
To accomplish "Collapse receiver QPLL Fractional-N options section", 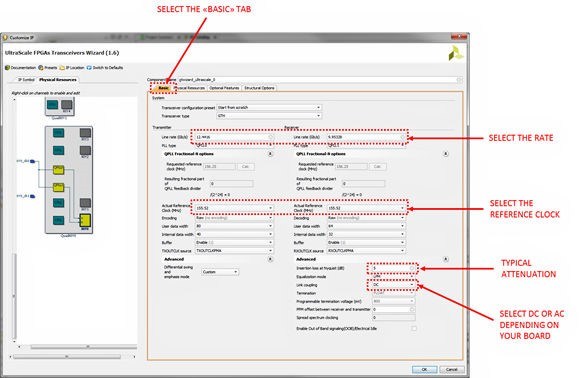I will click(x=445, y=154).
